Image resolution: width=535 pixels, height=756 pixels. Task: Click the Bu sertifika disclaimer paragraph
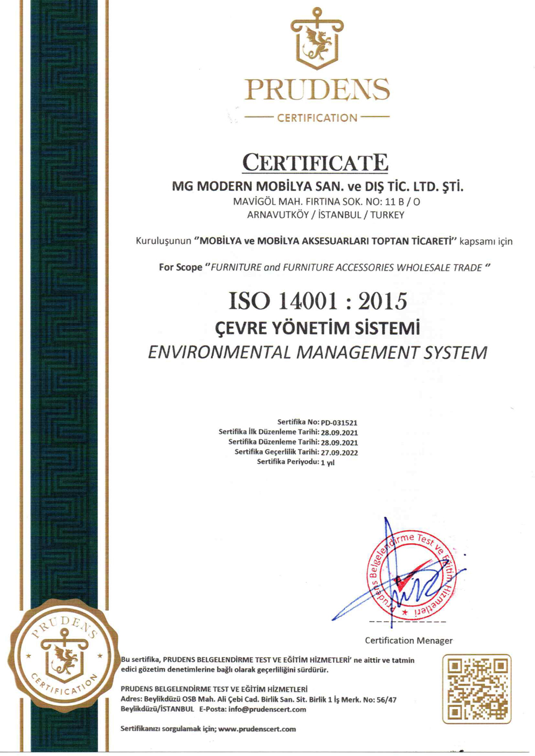point(267,665)
